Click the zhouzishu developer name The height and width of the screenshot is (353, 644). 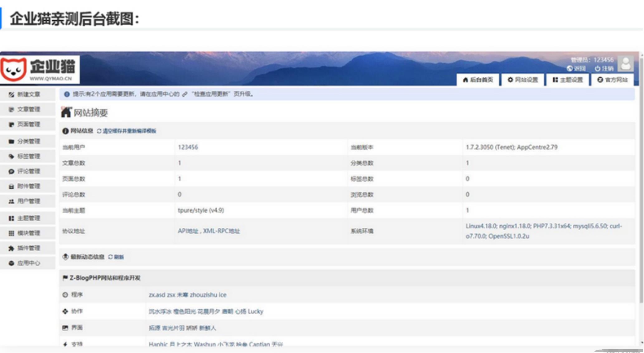[203, 295]
